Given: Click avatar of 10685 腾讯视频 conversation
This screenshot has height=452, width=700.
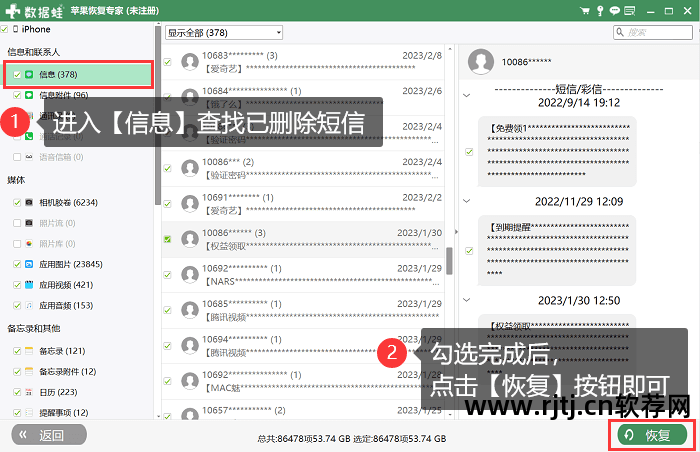Looking at the screenshot, I should (190, 310).
